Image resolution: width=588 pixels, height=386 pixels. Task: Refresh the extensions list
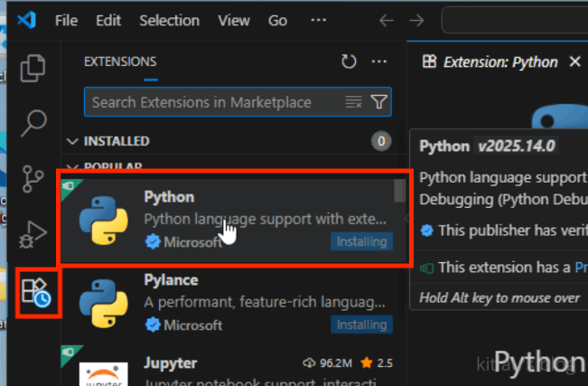[349, 61]
